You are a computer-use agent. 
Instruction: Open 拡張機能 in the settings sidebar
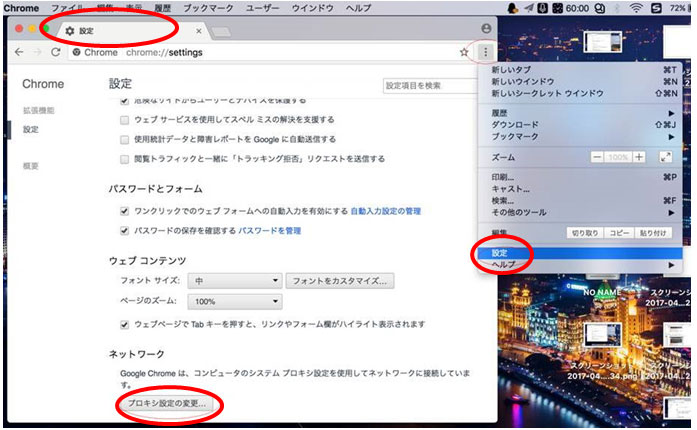pyautogui.click(x=39, y=110)
